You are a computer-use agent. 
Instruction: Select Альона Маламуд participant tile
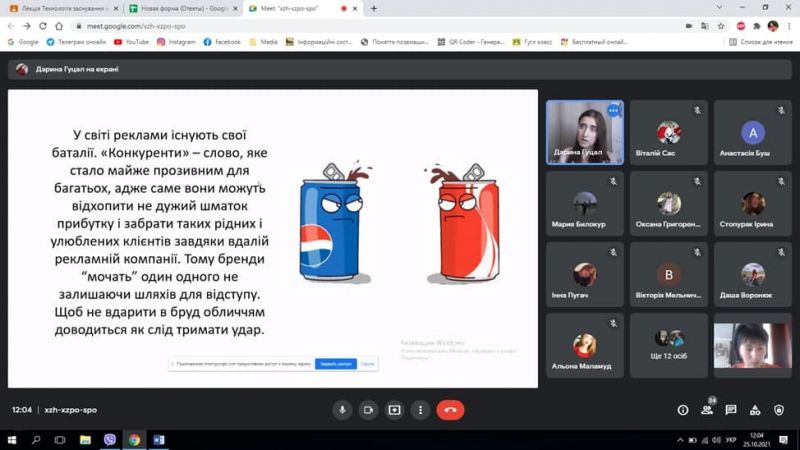585,345
